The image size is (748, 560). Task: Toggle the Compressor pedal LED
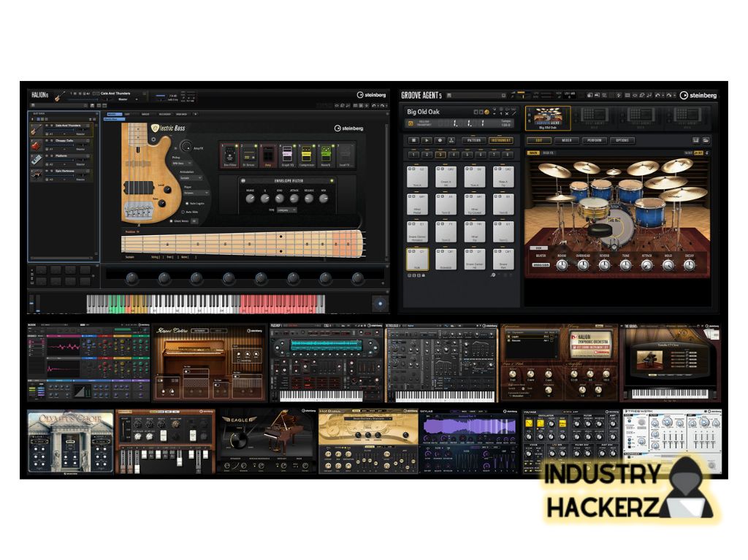313,145
